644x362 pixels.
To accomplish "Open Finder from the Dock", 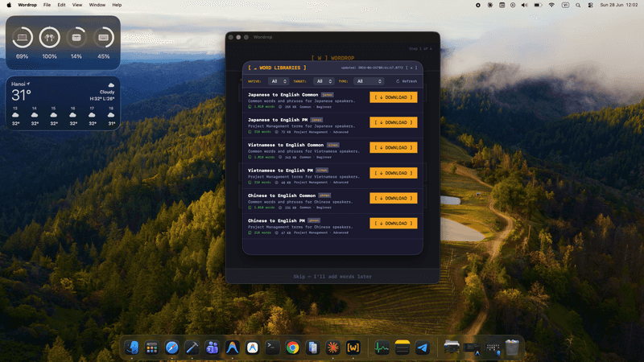I will (x=132, y=348).
